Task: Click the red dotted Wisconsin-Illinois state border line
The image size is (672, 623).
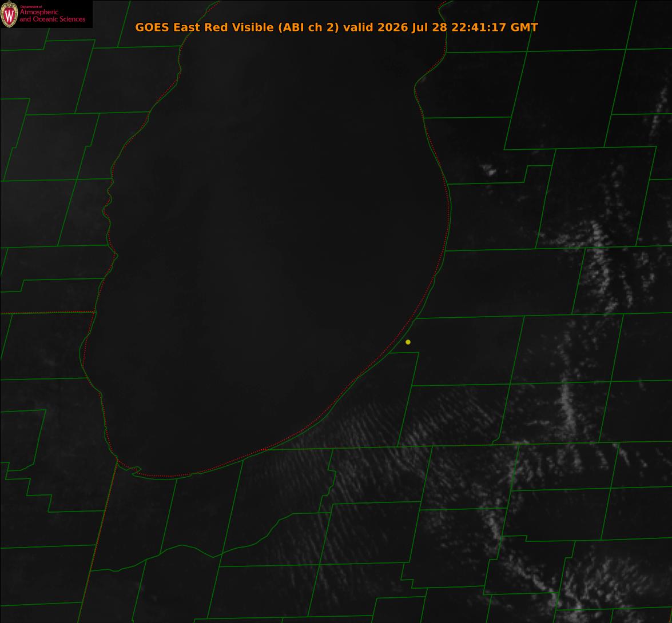Action: (47, 313)
